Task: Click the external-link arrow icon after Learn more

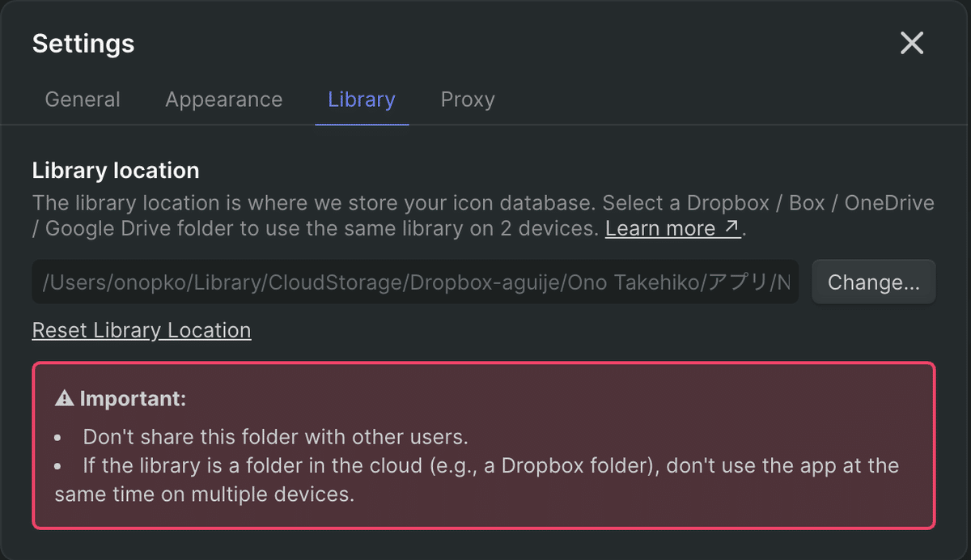Action: point(731,227)
